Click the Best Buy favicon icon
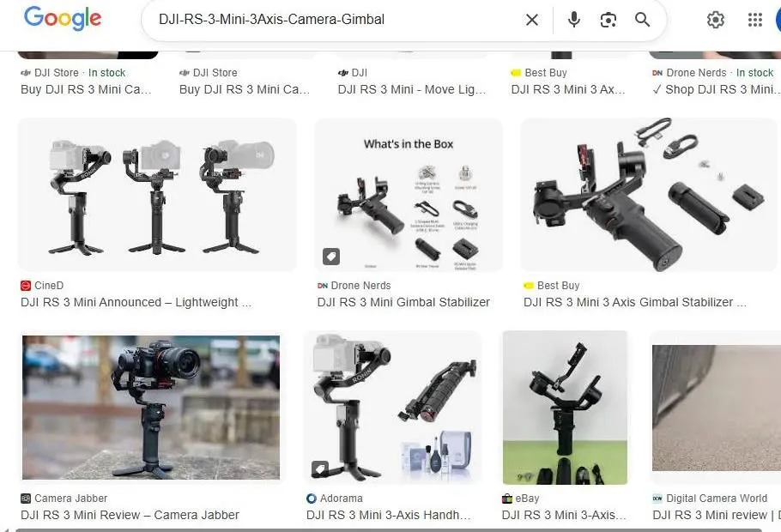The width and height of the screenshot is (781, 532). tap(528, 285)
